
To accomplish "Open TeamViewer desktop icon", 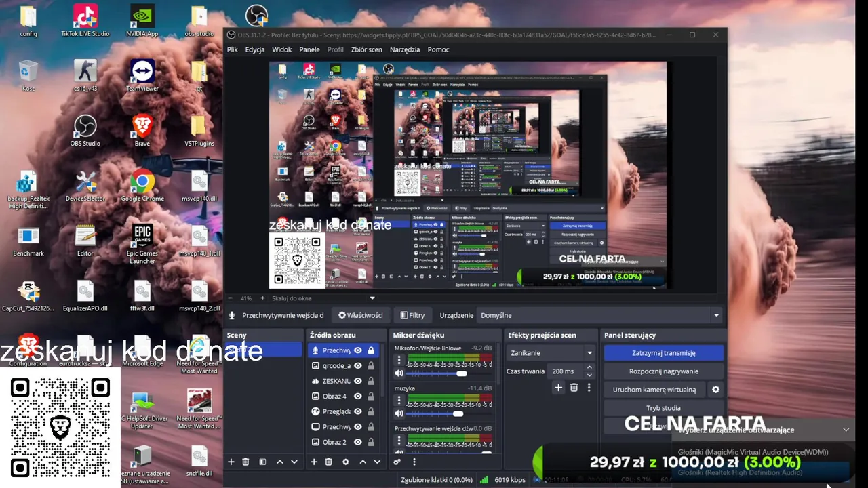I will (x=142, y=75).
